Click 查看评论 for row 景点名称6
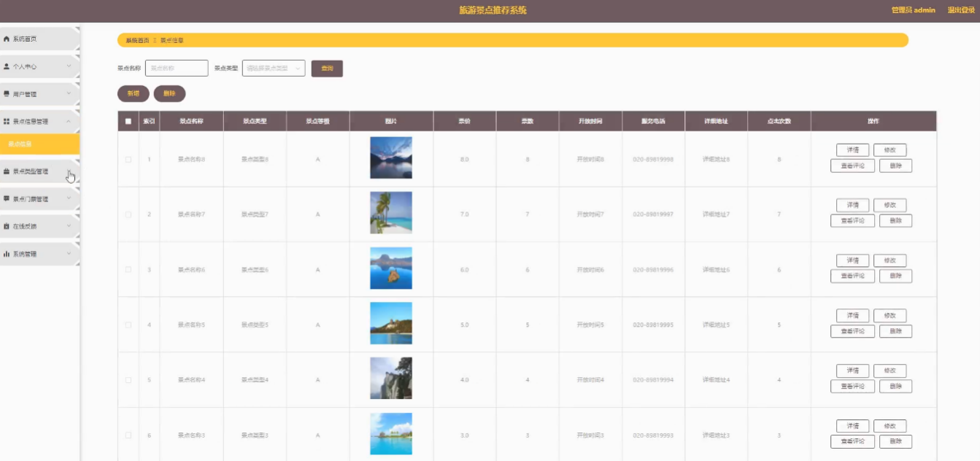Viewport: 980px width, 461px height. pos(852,276)
